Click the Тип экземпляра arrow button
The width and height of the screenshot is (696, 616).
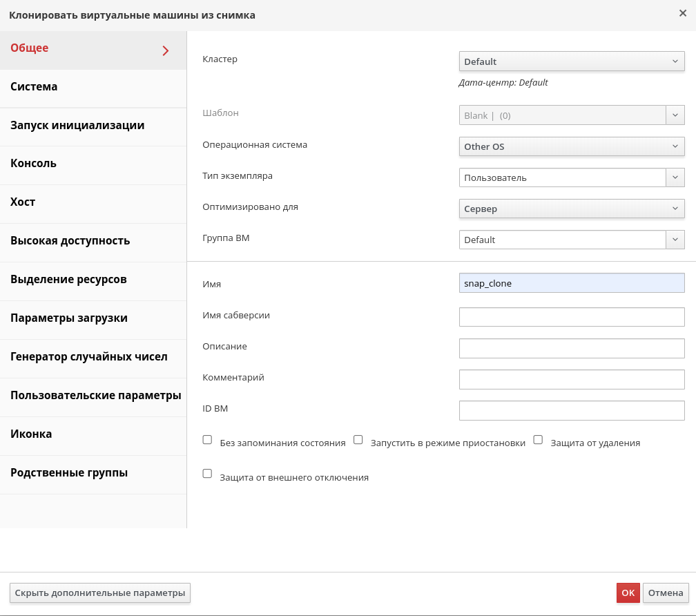tap(675, 177)
